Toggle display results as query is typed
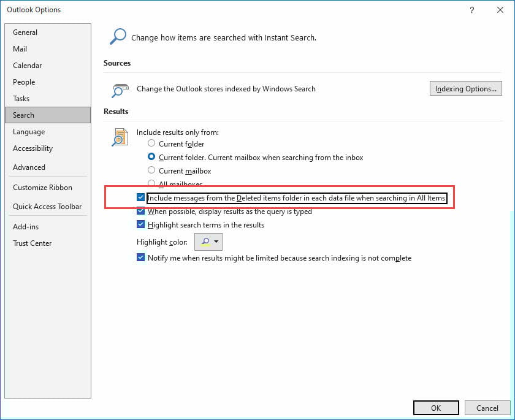The height and width of the screenshot is (420, 515). click(x=140, y=211)
